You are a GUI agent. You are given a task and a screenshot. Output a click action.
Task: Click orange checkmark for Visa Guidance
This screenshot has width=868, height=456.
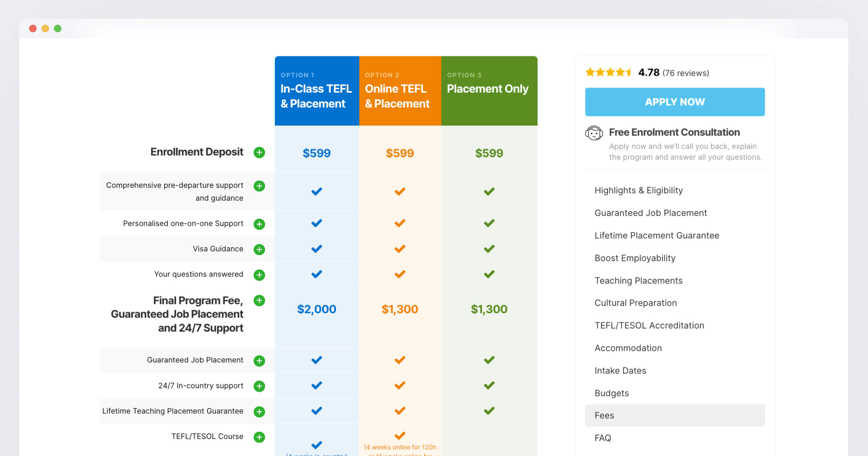(400, 249)
